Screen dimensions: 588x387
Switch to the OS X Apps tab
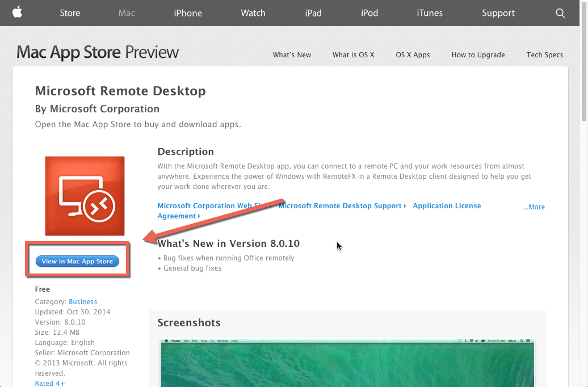413,54
